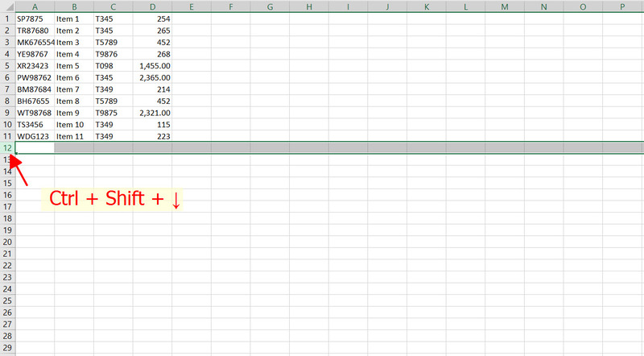Select column A header
The width and height of the screenshot is (644, 356).
pos(35,6)
